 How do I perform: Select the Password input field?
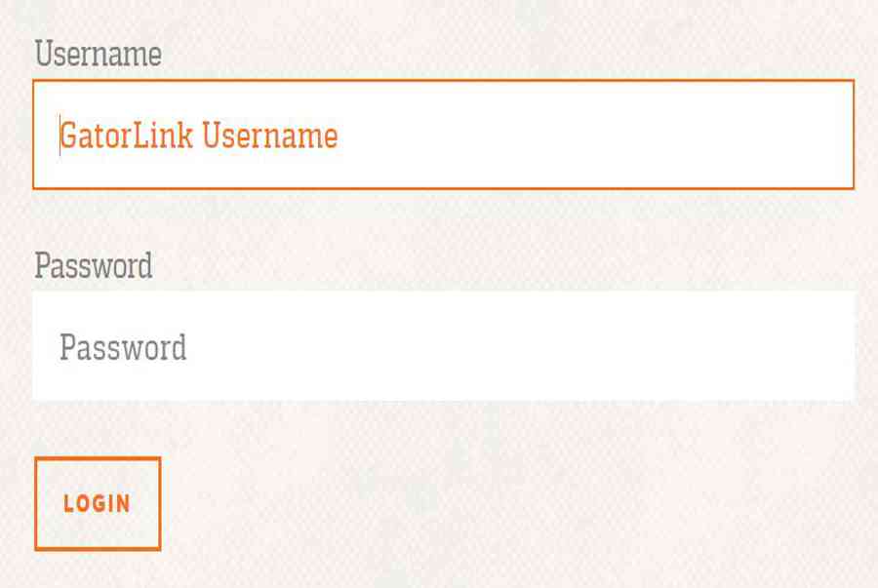point(444,346)
